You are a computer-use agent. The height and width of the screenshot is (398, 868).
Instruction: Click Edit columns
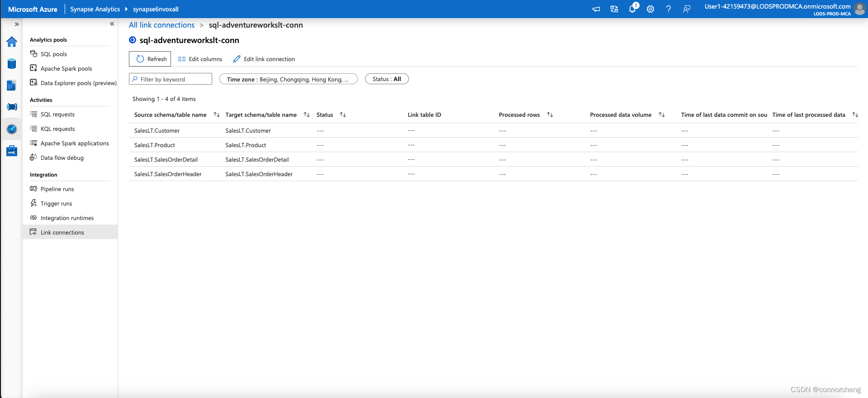[x=200, y=59]
